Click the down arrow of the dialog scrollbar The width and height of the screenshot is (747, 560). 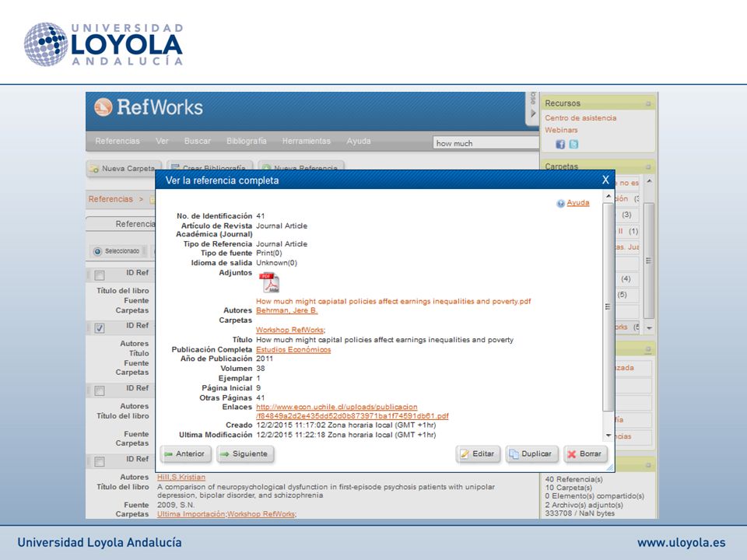pos(608,436)
